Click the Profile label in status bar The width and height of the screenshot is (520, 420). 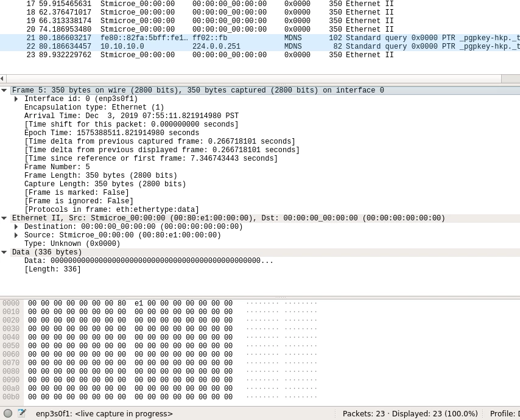tap(505, 414)
